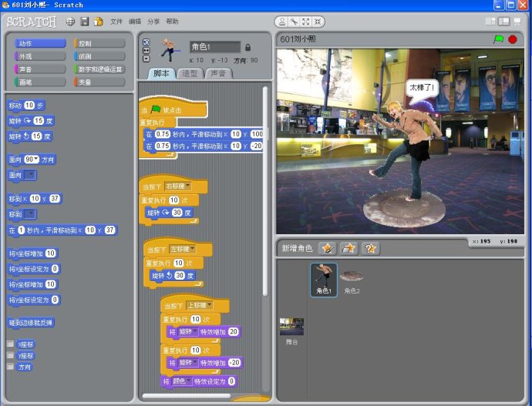Select the shrink sprite tool
This screenshot has width=532, height=406.
pos(318,22)
